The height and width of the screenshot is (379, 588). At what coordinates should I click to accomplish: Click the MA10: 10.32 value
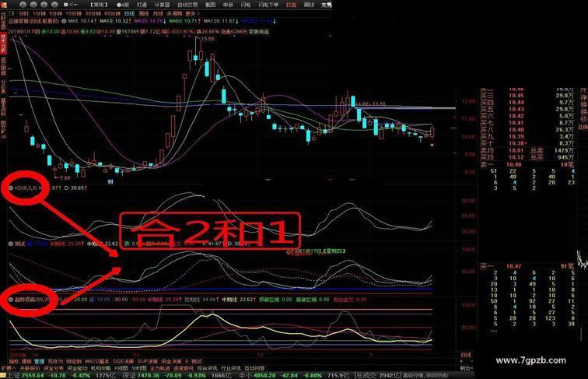click(x=115, y=21)
